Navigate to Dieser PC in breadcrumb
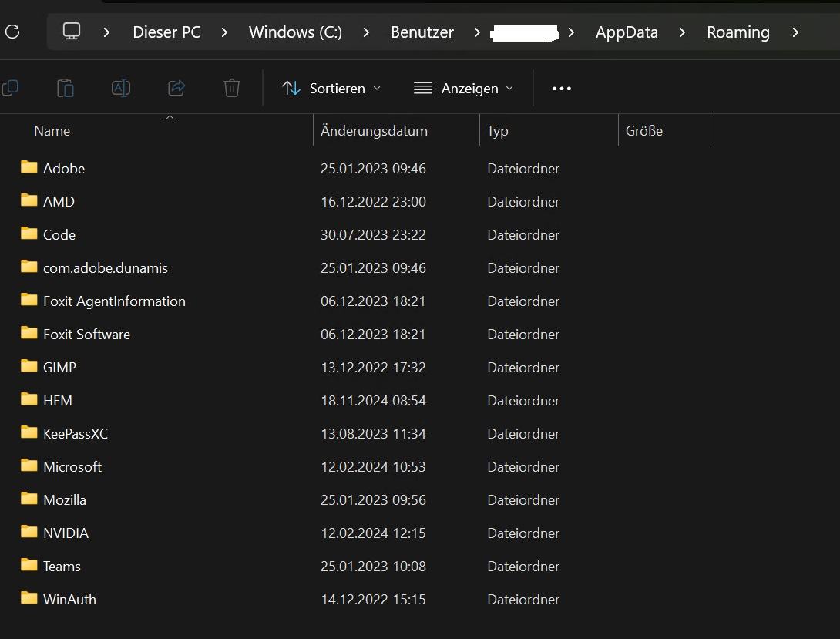 pyautogui.click(x=166, y=32)
